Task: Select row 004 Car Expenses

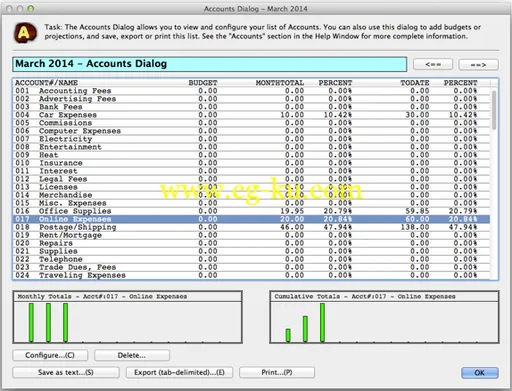Action: coord(252,115)
